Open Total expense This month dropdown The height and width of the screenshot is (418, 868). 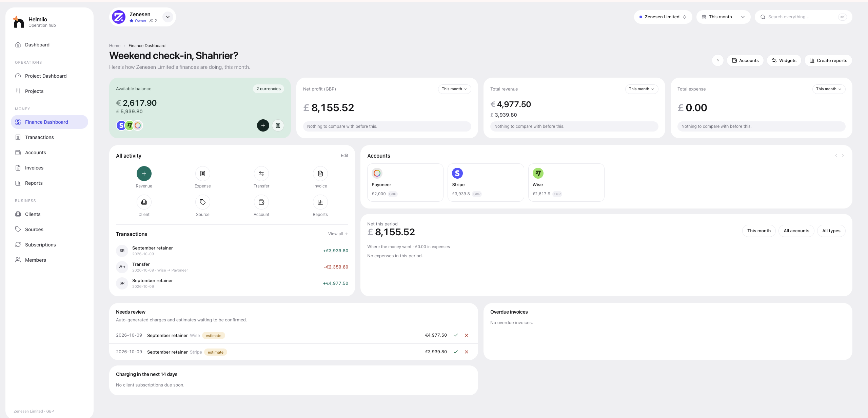pos(829,89)
